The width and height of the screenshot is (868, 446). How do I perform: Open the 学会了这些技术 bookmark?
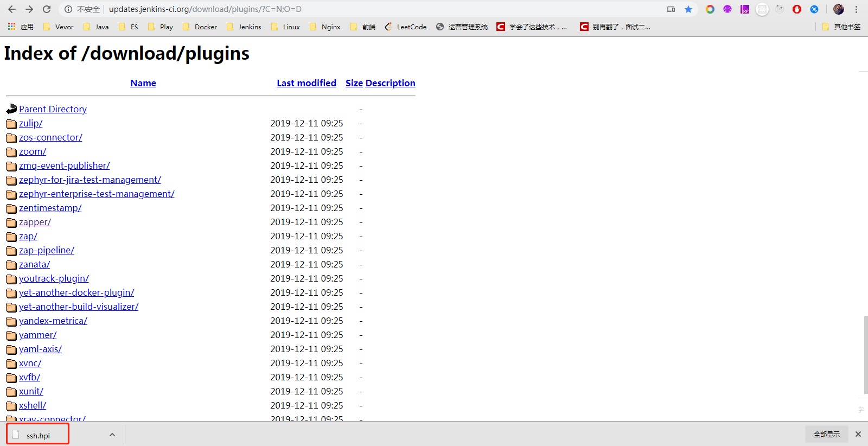[x=532, y=27]
